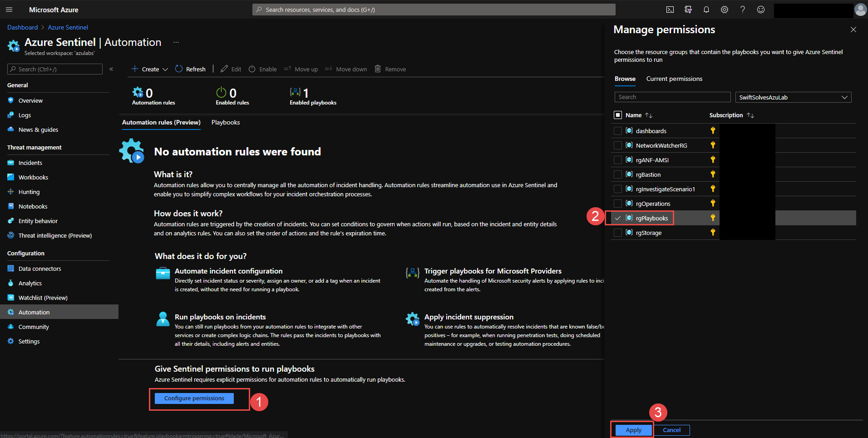Open the feedback smiley icon
Viewport: 868px width, 438px height.
tap(761, 10)
